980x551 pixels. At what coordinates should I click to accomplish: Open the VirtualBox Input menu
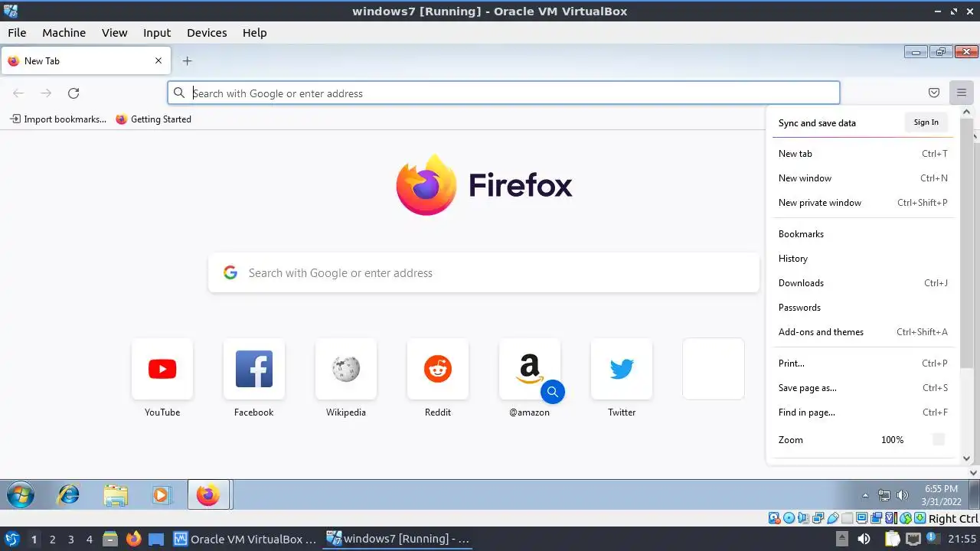157,33
